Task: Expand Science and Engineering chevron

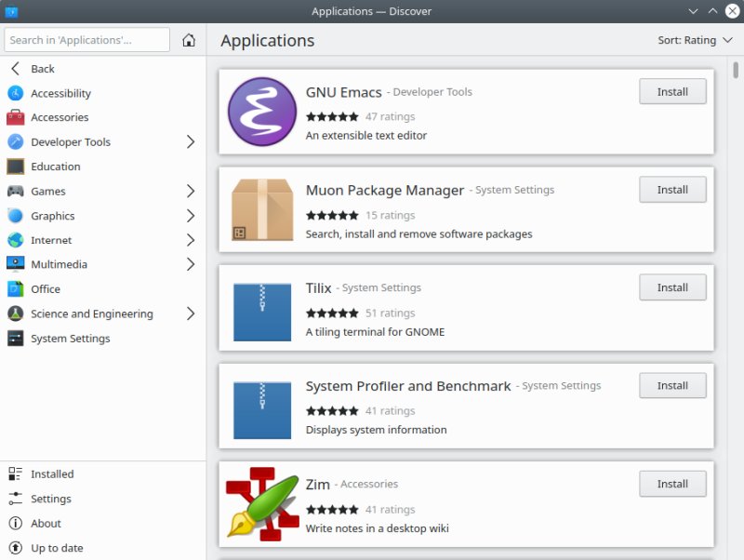Action: click(x=191, y=313)
